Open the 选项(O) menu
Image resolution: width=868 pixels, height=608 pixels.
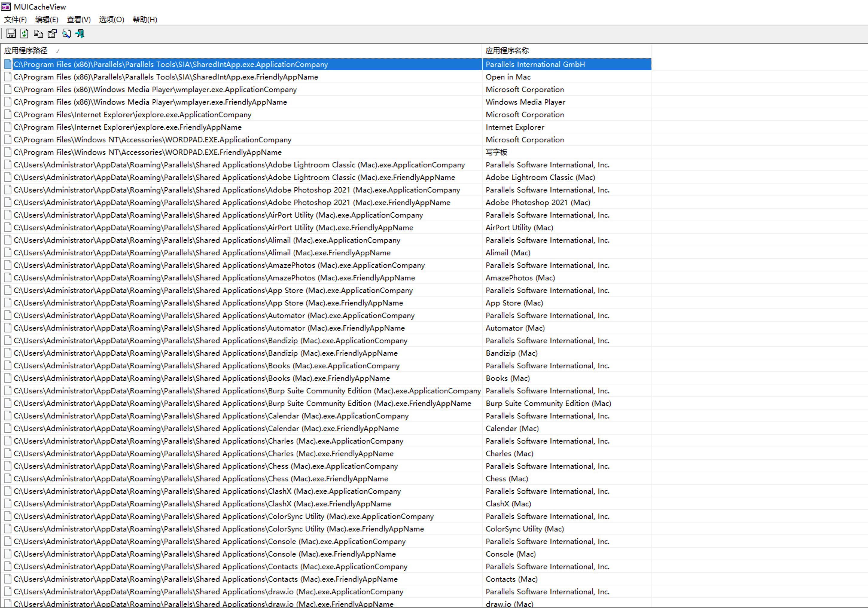coord(112,20)
